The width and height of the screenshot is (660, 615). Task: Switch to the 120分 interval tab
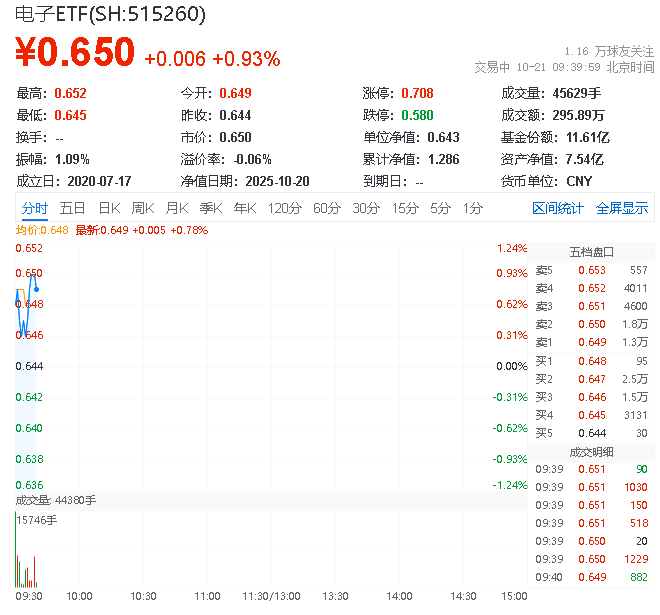tap(284, 208)
